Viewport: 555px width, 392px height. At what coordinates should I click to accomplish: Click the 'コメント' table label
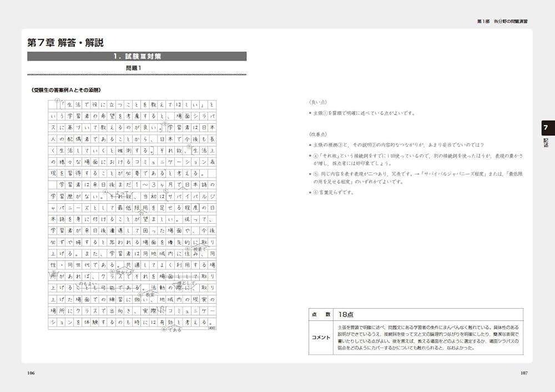tap(321, 338)
